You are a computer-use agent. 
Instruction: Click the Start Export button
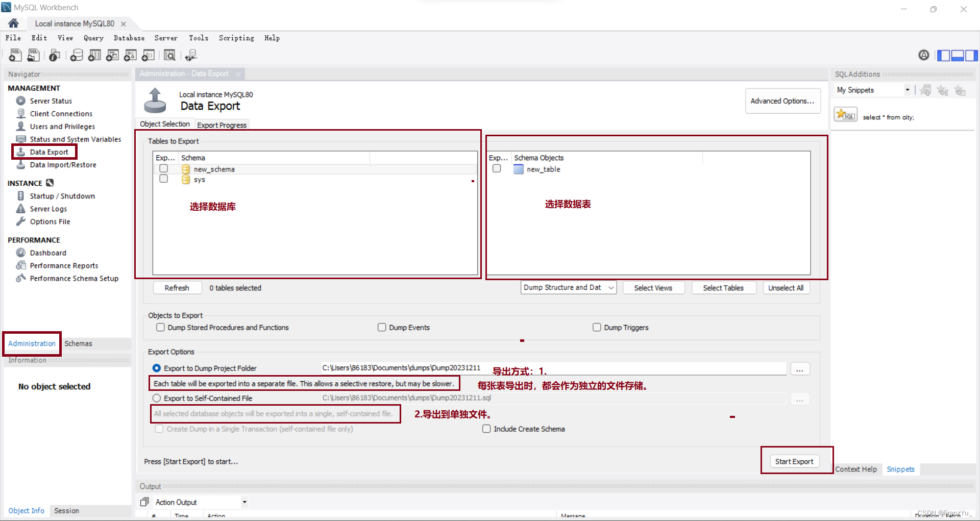click(x=794, y=461)
